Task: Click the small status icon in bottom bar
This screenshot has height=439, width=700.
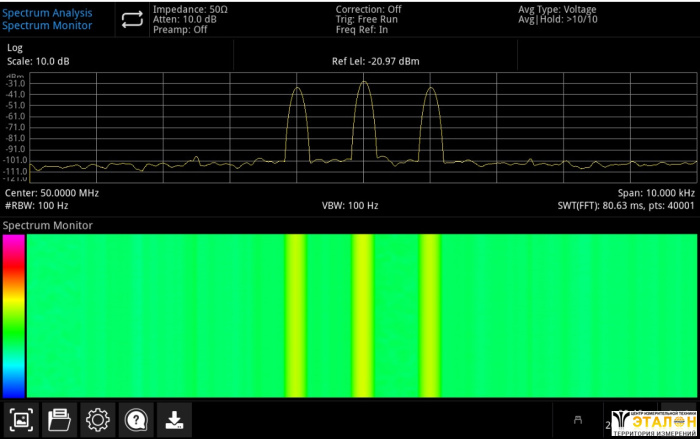Action: point(577,421)
